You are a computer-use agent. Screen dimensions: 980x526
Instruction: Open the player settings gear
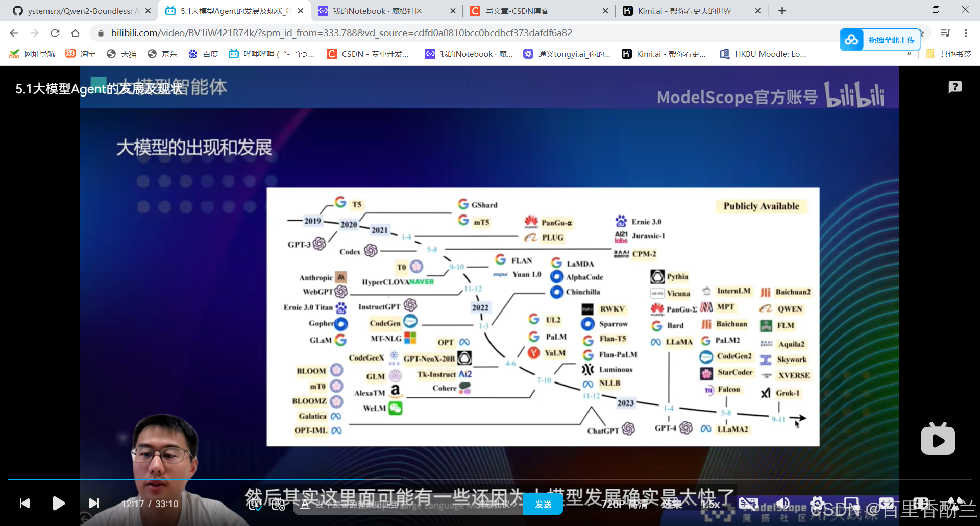817,504
